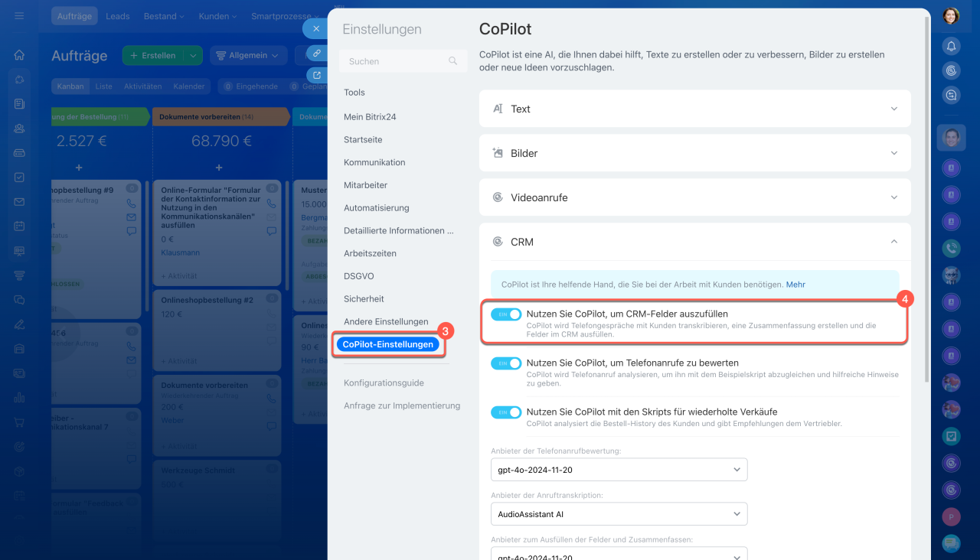Open Mitarbeiter settings
Viewport: 980px width, 560px height.
click(x=366, y=185)
